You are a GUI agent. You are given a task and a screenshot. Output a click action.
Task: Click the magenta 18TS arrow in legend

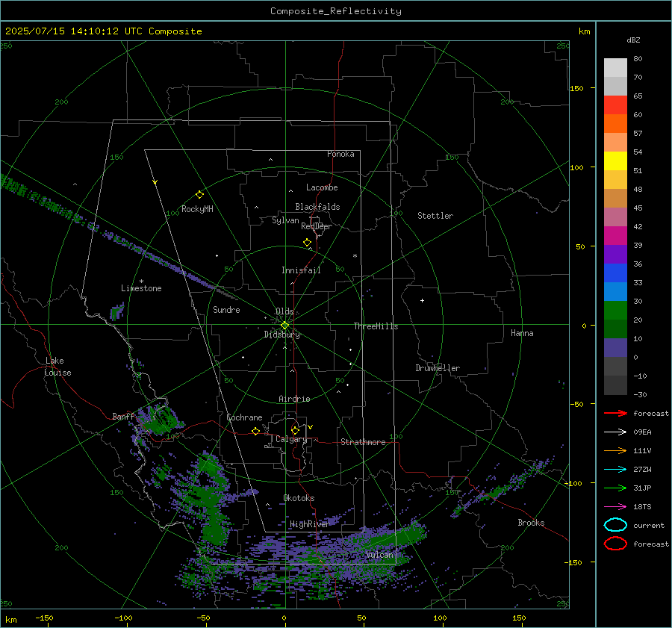tap(615, 507)
